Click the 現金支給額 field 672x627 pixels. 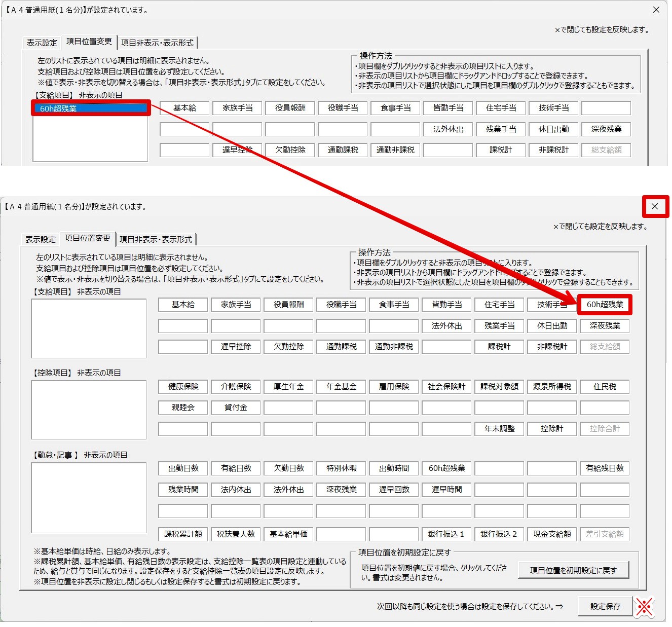(552, 534)
